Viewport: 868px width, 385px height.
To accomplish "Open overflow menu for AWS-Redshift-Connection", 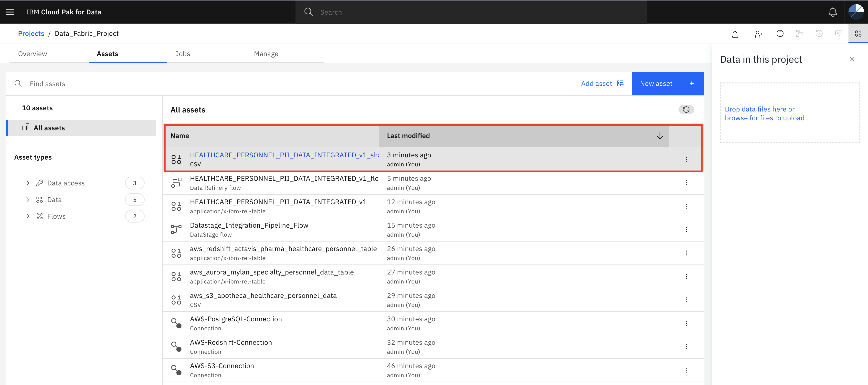I will 686,347.
